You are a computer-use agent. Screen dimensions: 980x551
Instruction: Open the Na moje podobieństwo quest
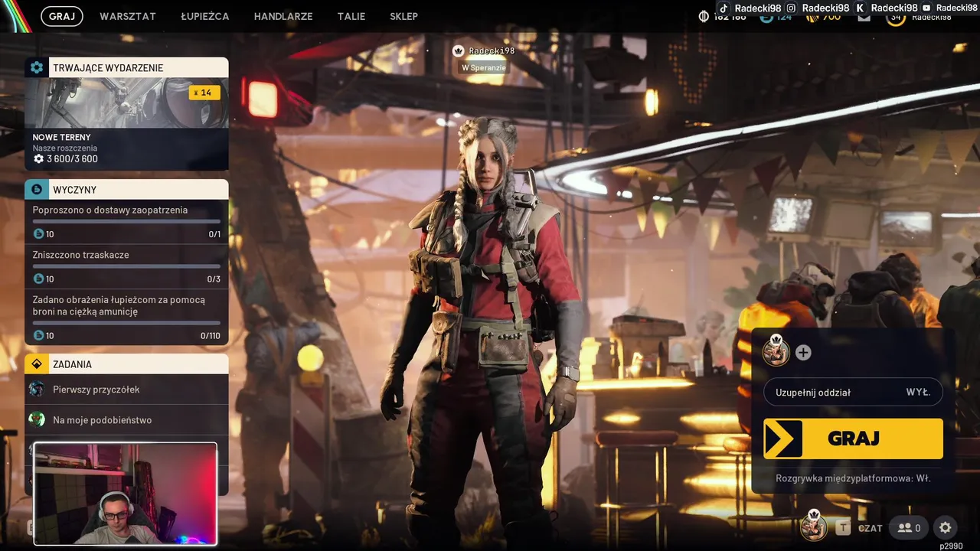[127, 419]
